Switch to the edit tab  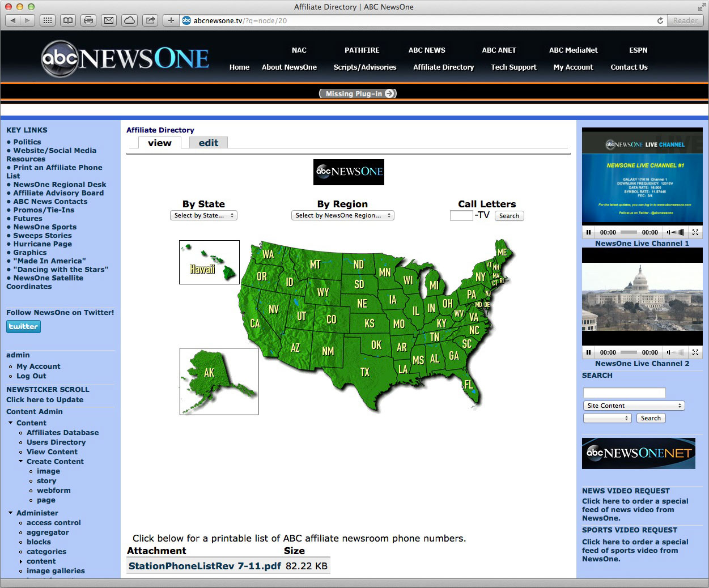point(208,143)
